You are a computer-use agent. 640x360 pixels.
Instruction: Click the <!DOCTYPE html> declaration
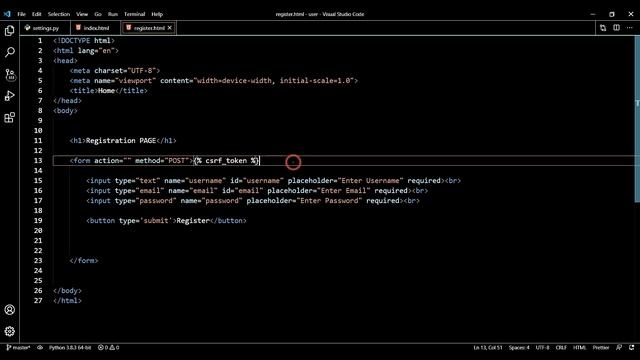84,41
